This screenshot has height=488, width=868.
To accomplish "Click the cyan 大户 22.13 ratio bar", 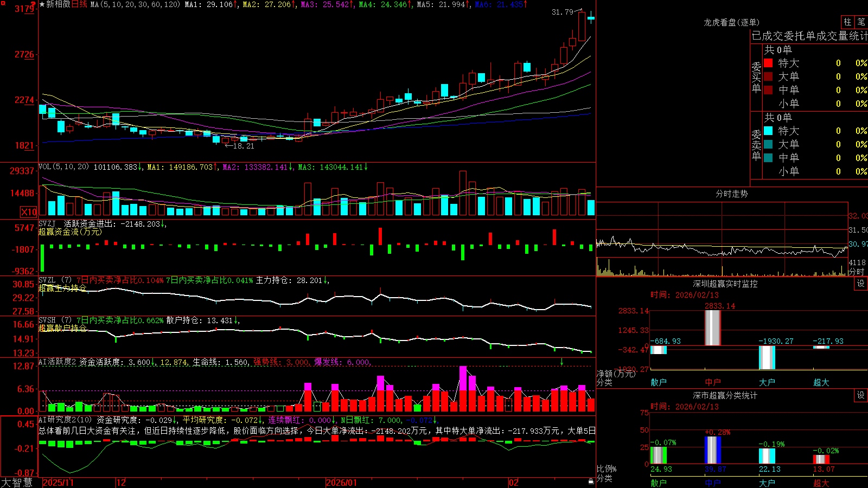I will tap(767, 456).
